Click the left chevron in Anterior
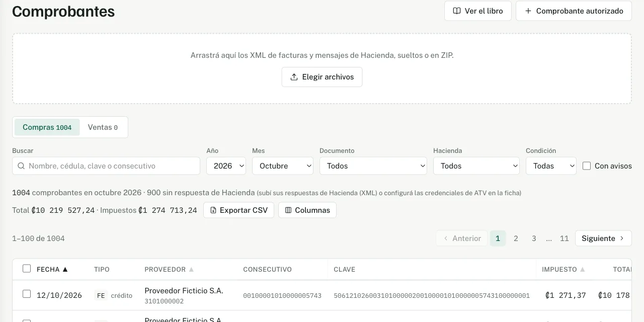The width and height of the screenshot is (644, 322). [446, 238]
